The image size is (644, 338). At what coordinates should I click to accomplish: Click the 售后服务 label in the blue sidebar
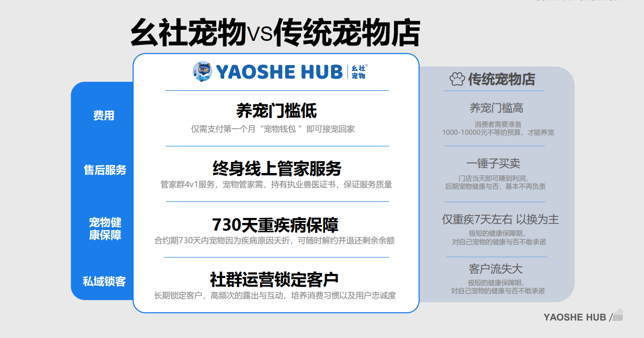point(105,170)
